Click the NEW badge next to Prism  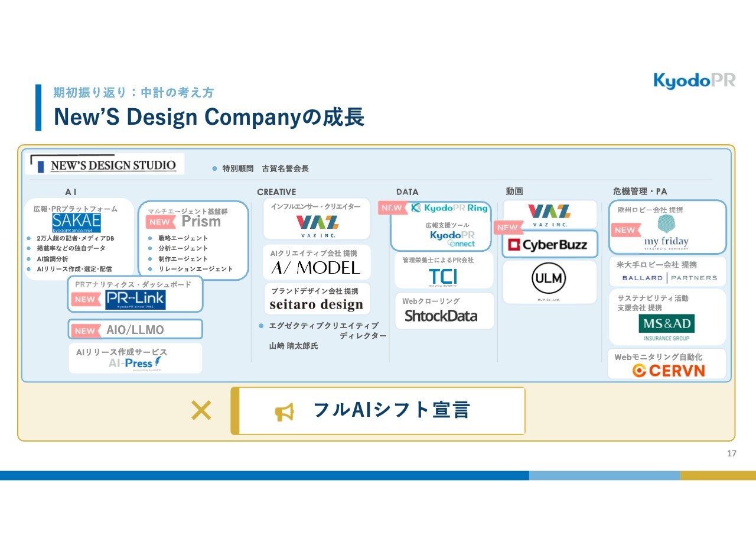tap(159, 222)
